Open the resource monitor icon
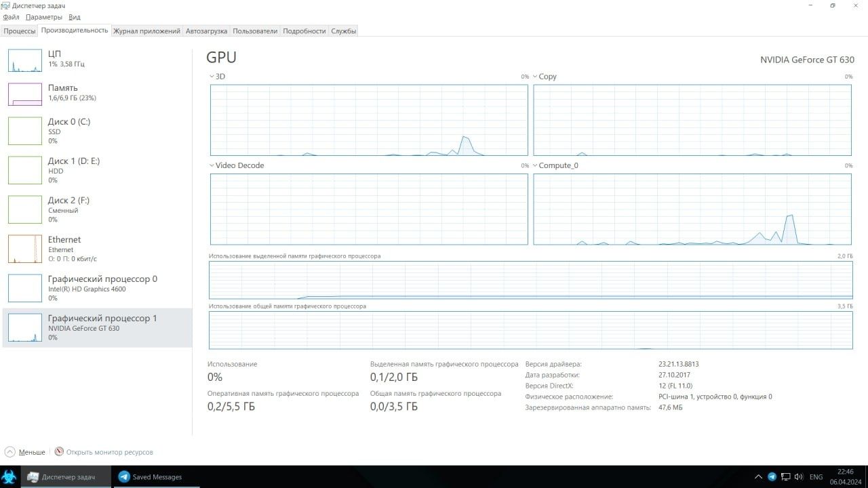The image size is (868, 488). tap(59, 451)
